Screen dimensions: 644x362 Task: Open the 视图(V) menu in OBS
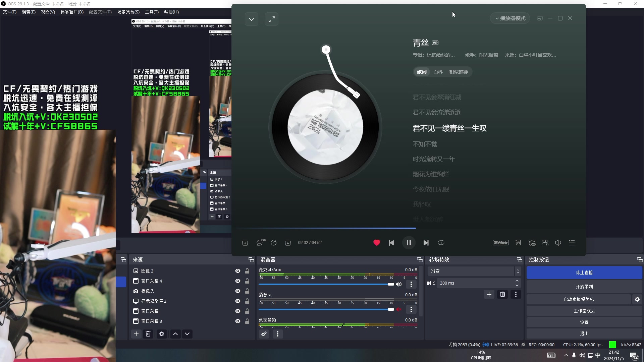pyautogui.click(x=48, y=12)
